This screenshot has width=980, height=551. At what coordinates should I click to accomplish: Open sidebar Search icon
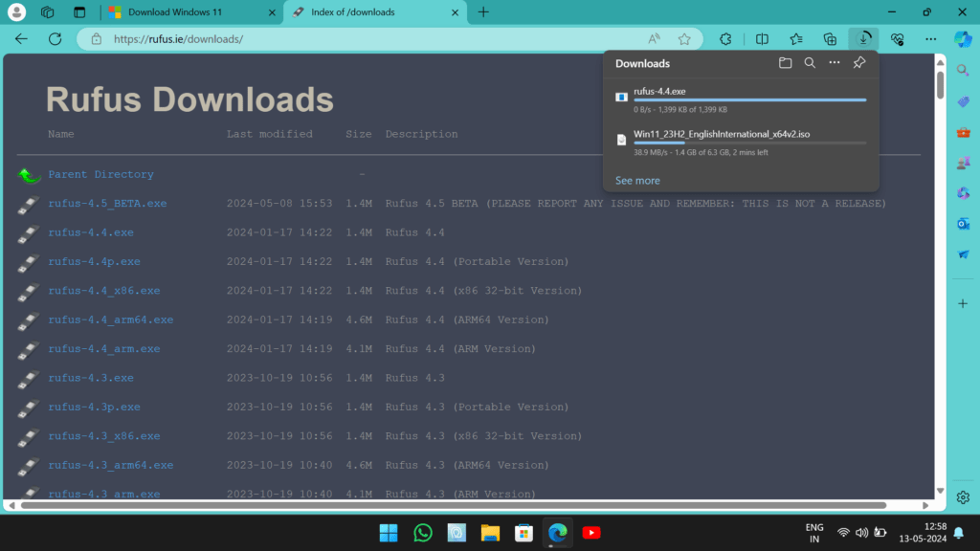(x=963, y=71)
